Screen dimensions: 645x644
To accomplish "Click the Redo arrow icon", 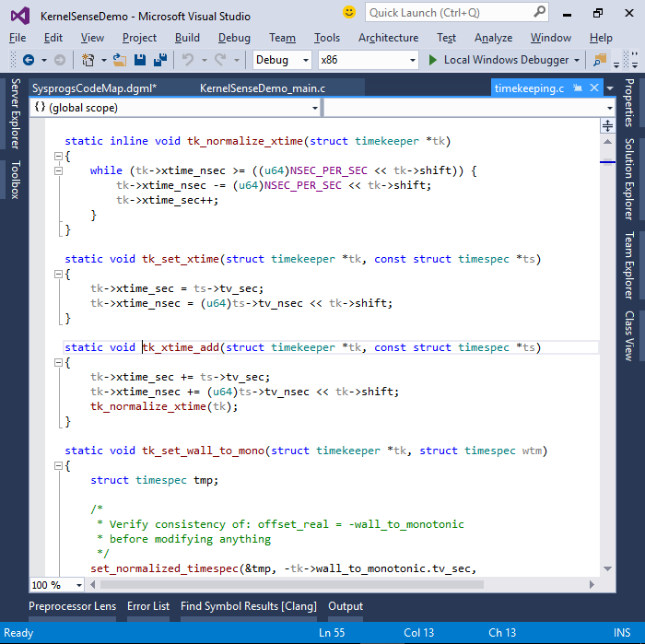I will tap(220, 60).
